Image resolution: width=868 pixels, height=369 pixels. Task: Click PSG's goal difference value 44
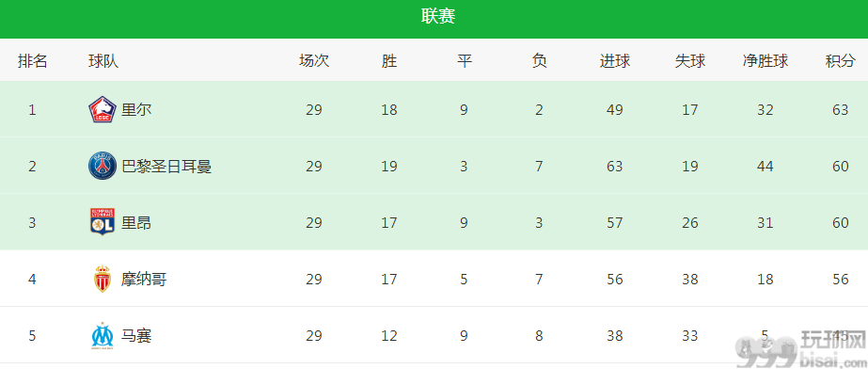point(765,167)
